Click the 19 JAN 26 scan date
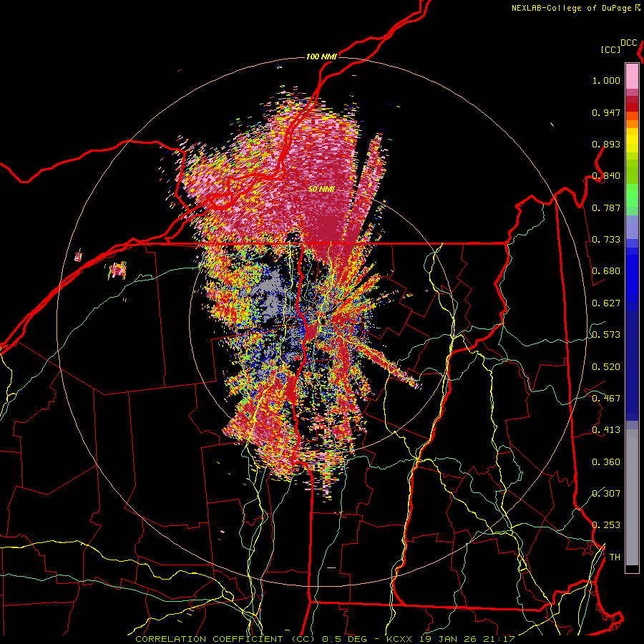This screenshot has height=644, width=644. (x=448, y=639)
